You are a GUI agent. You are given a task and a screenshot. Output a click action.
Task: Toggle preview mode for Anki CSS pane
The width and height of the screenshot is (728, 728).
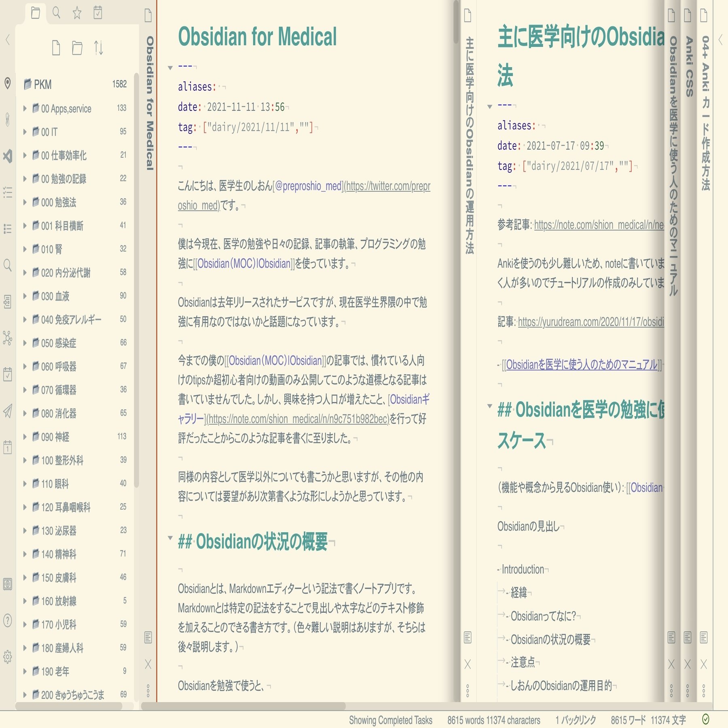coord(687,637)
